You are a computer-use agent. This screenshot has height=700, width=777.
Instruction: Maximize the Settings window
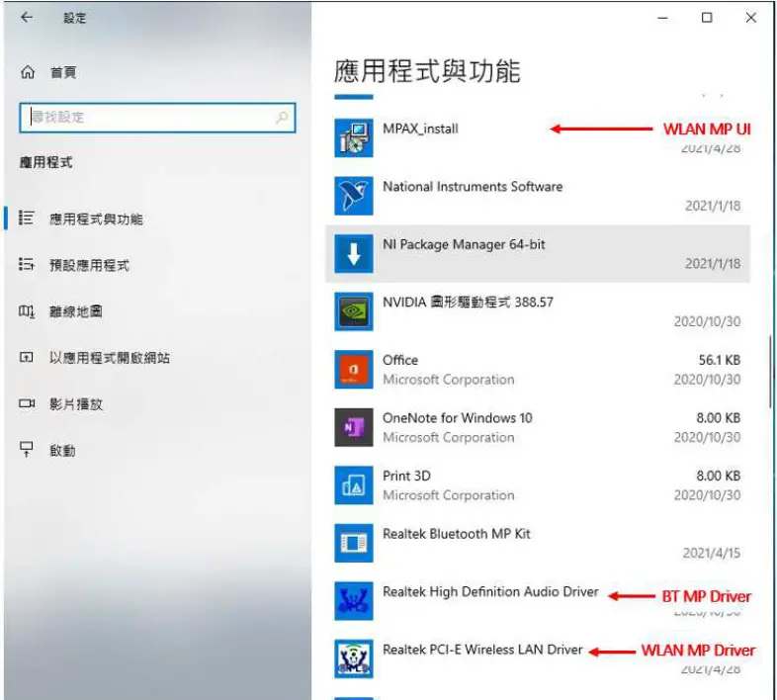pyautogui.click(x=707, y=18)
